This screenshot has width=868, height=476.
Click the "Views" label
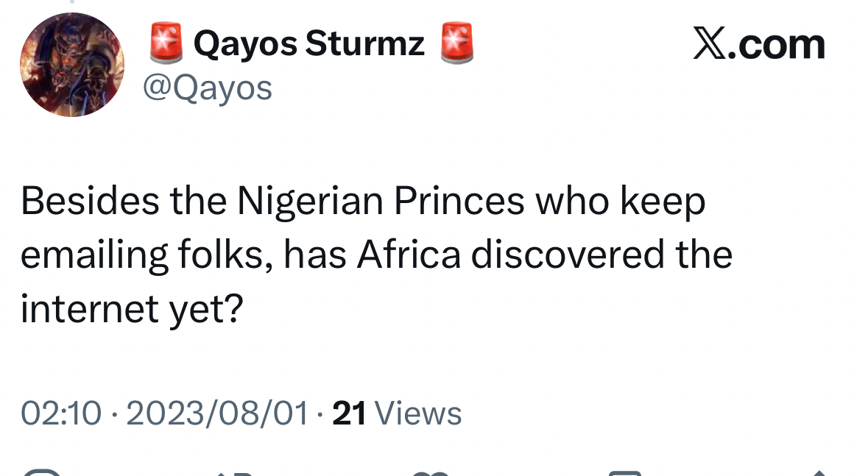point(418,413)
